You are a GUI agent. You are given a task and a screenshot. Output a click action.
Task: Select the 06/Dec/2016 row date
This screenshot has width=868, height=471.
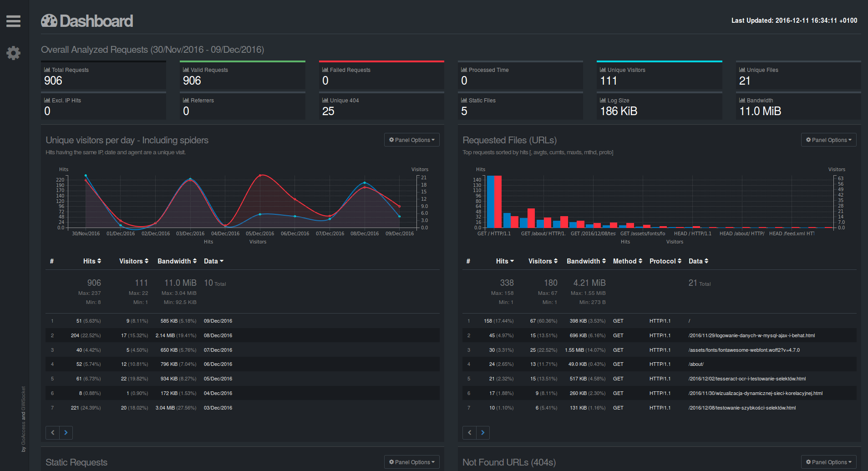[218, 364]
